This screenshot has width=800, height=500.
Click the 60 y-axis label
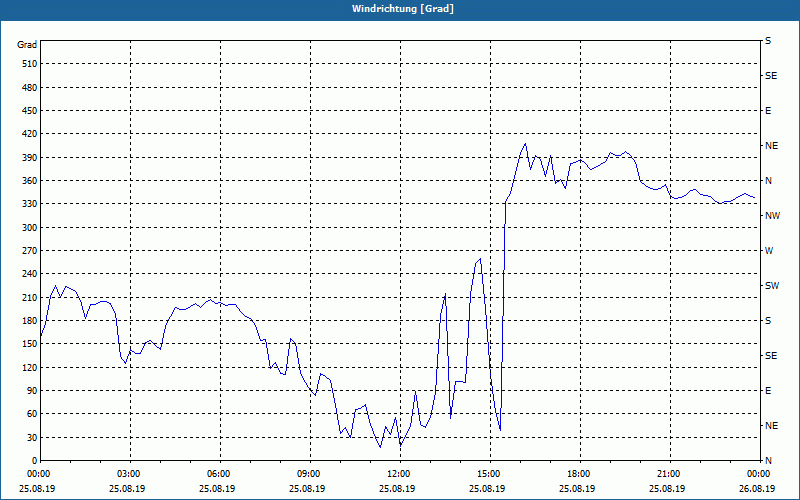[32, 413]
